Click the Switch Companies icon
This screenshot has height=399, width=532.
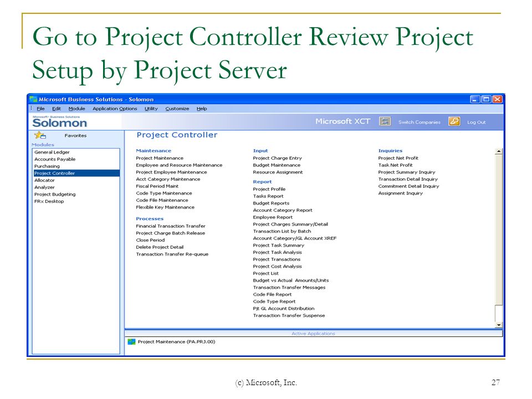[385, 121]
